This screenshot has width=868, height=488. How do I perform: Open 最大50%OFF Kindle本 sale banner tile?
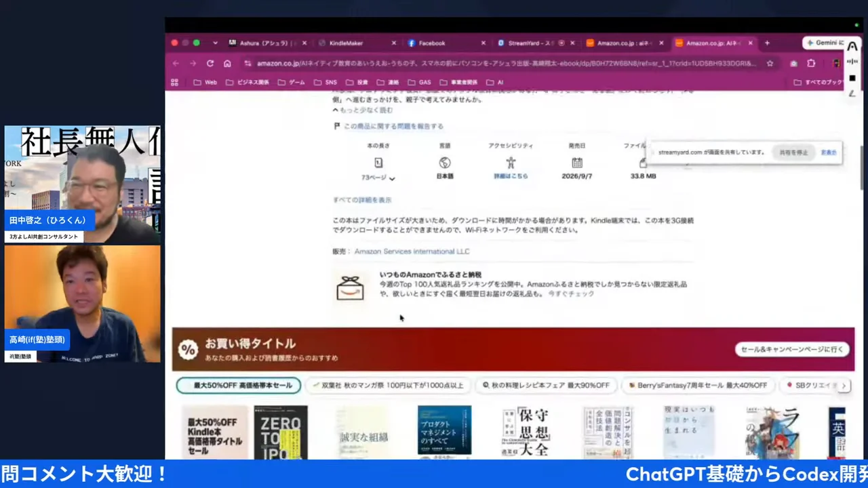214,432
